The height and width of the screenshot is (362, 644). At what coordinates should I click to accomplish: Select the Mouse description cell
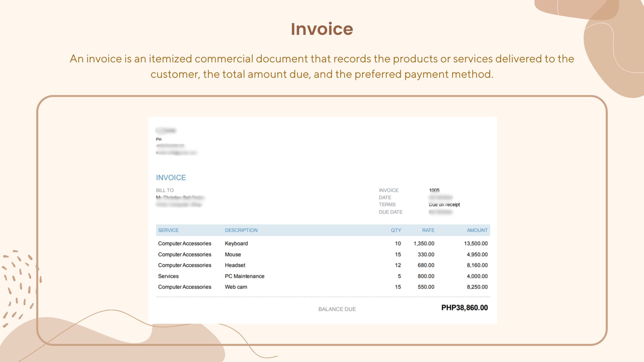point(233,255)
